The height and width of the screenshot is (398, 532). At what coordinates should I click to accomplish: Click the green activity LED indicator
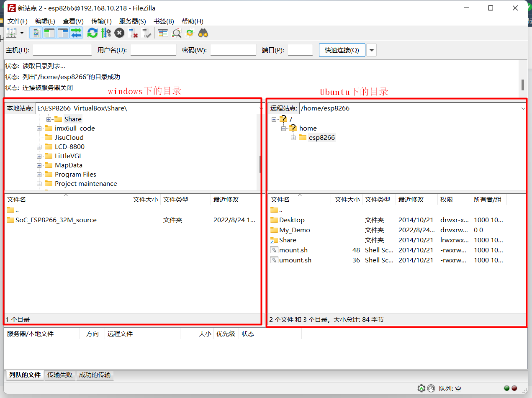[x=506, y=388]
